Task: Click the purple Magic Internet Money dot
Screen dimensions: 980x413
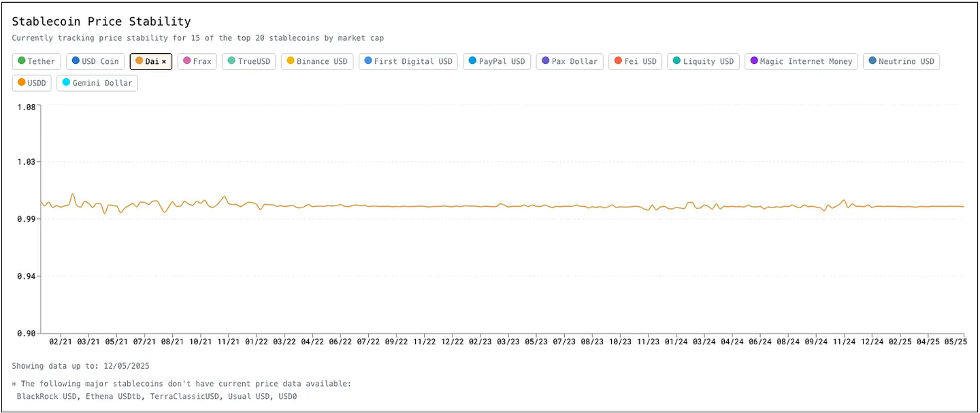Action: tap(754, 61)
